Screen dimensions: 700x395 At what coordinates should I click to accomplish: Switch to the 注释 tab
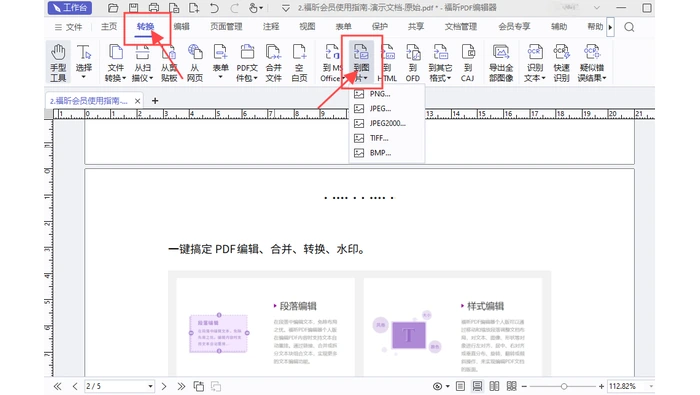point(271,27)
